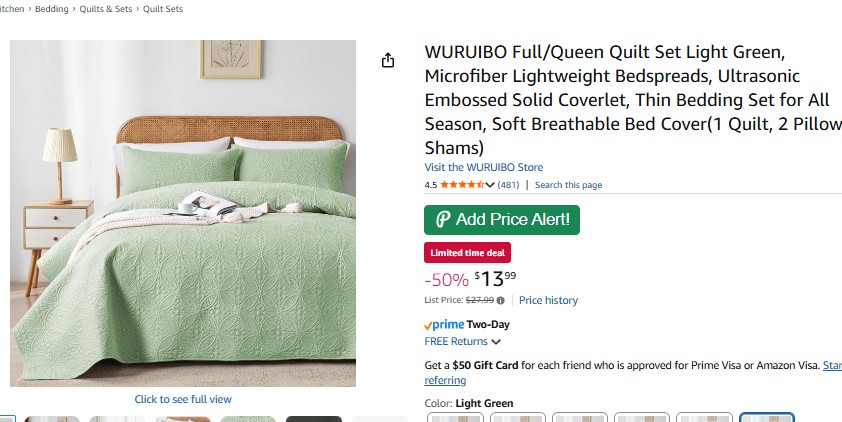
Task: Click the Prime logo icon
Action: (444, 325)
